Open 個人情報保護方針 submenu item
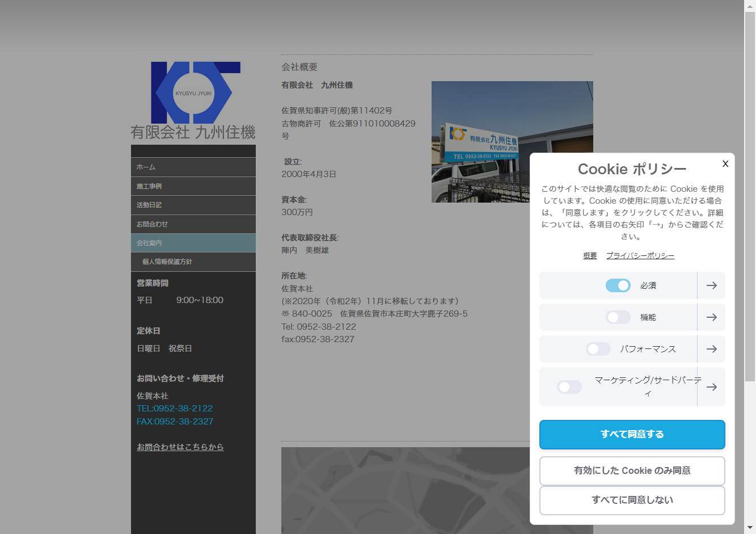This screenshot has height=534, width=756. pyautogui.click(x=193, y=262)
